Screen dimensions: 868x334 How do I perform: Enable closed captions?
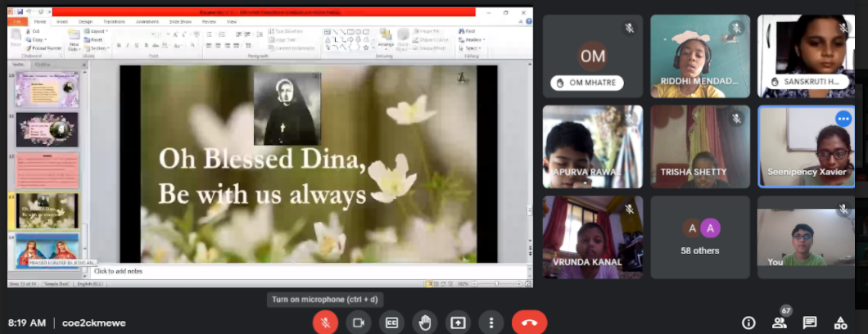click(391, 323)
